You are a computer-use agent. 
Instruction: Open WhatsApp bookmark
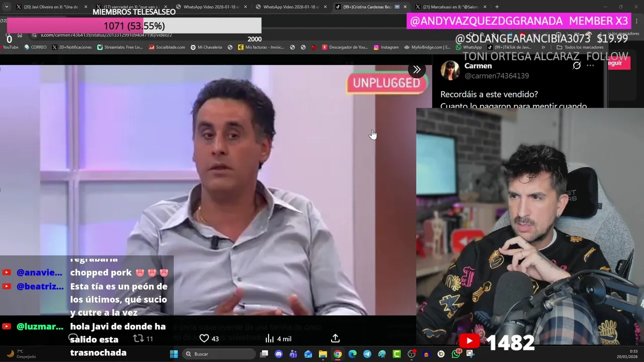tap(469, 47)
